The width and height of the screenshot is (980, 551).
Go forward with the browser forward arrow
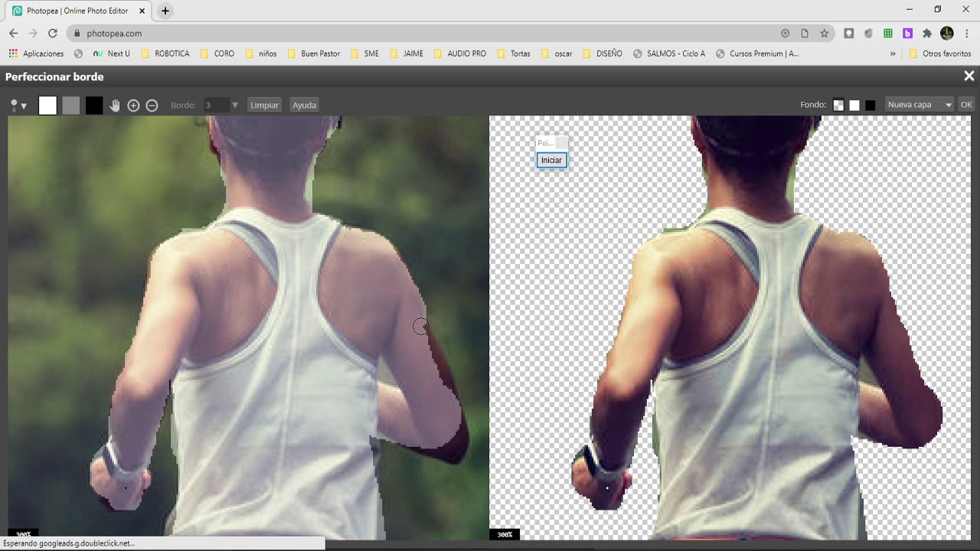point(33,34)
